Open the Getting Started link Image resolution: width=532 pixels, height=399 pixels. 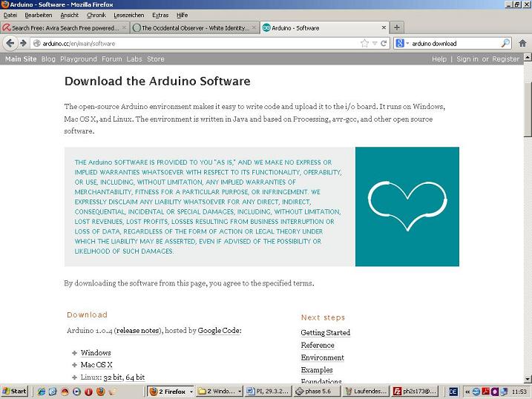tap(326, 333)
